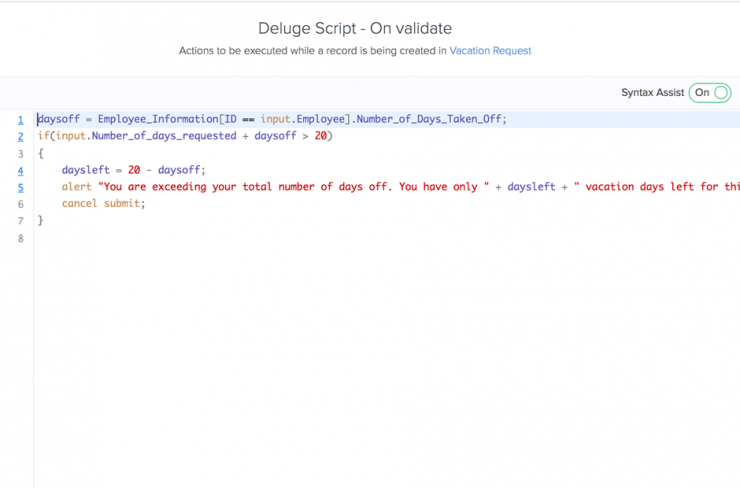
Task: Click the Number_of_Days_Taken_Off field name
Action: (429, 119)
